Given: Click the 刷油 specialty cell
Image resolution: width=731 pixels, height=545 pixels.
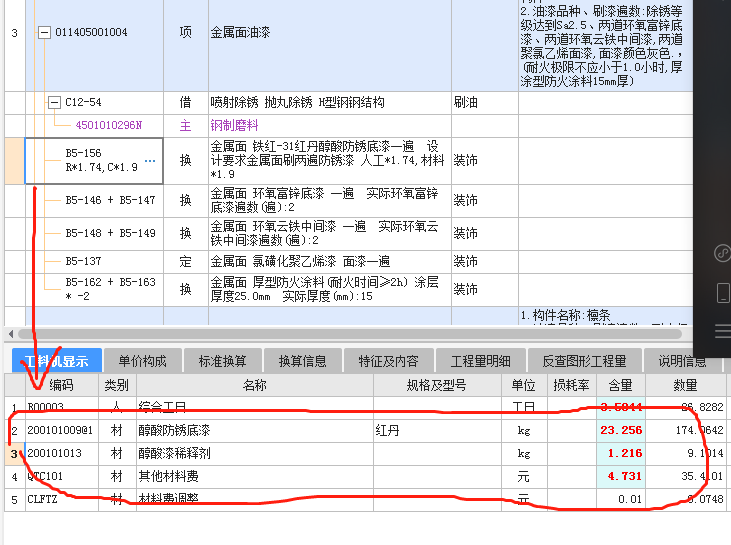Looking at the screenshot, I should [485, 103].
